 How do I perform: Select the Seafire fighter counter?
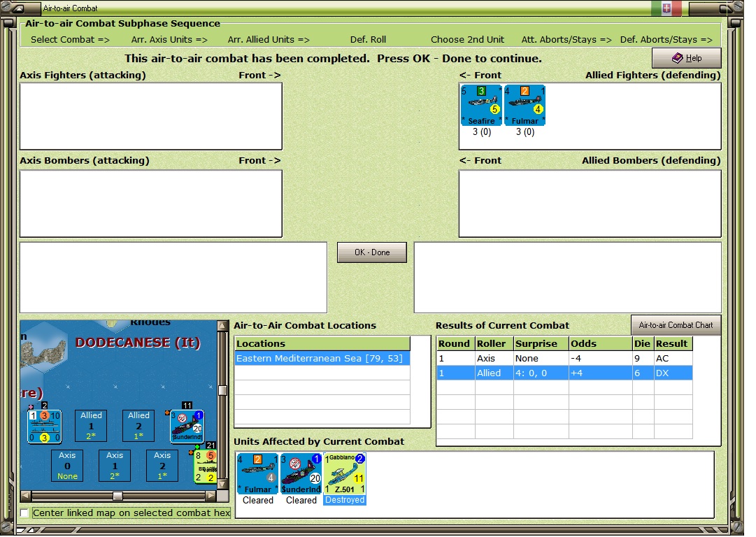pyautogui.click(x=481, y=105)
